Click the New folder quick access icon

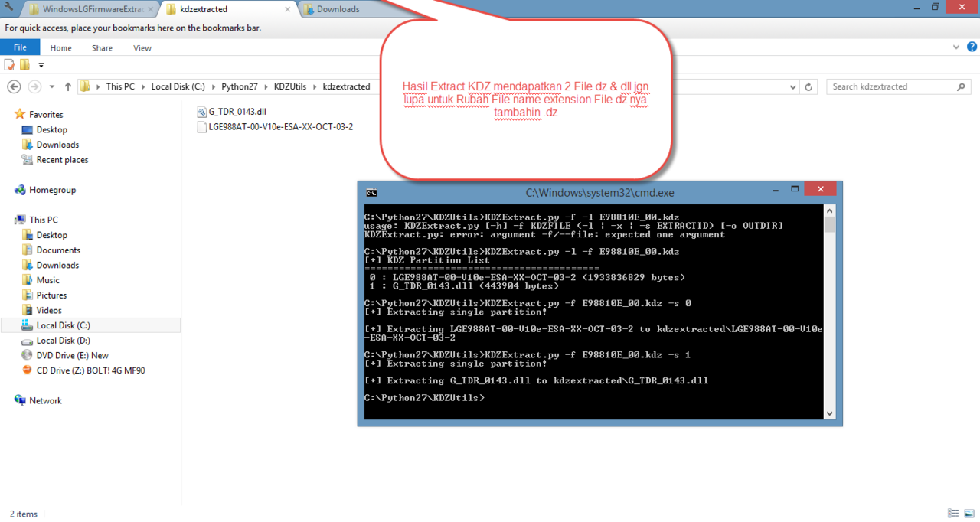[x=24, y=65]
